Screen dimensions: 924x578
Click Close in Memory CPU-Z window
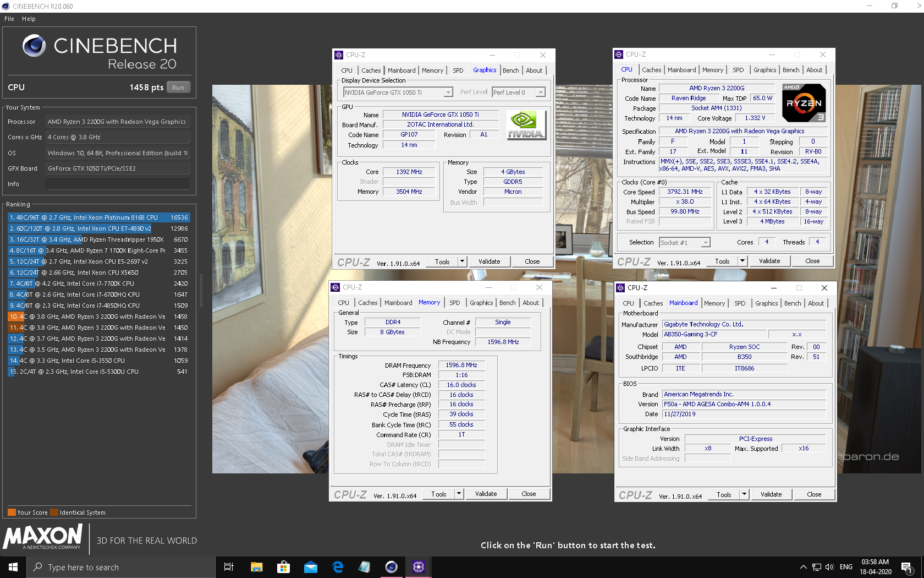tap(529, 494)
